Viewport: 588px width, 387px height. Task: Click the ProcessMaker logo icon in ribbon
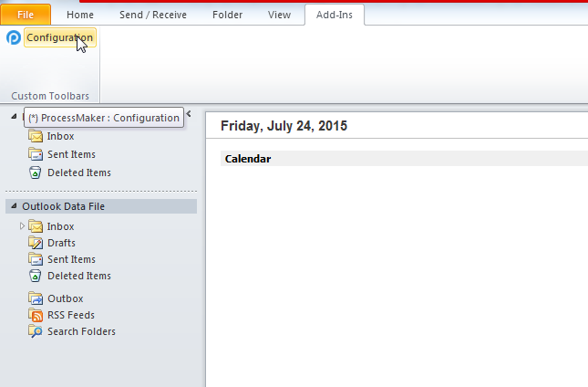[13, 38]
